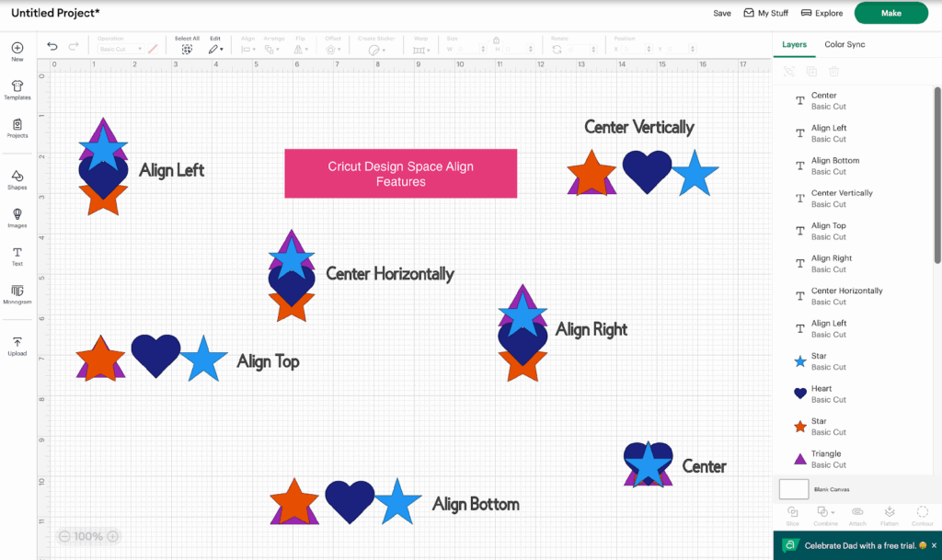This screenshot has height=560, width=942.
Task: Select the Align Bottom text layer
Action: click(x=853, y=166)
